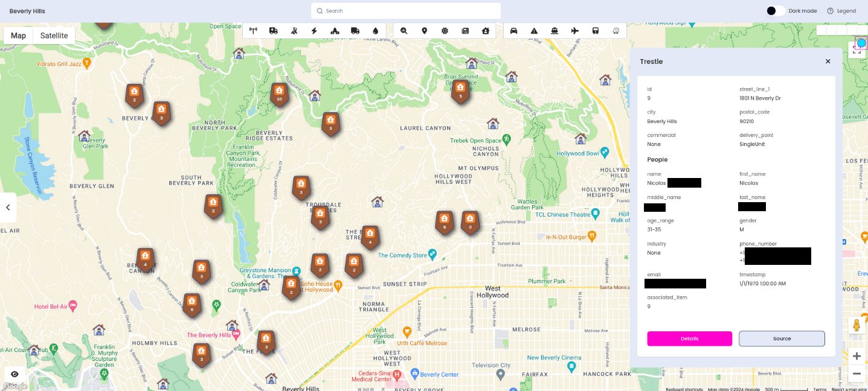Click the building cluster icon in toolbar
Image resolution: width=868 pixels, height=391 pixels.
coord(335,31)
